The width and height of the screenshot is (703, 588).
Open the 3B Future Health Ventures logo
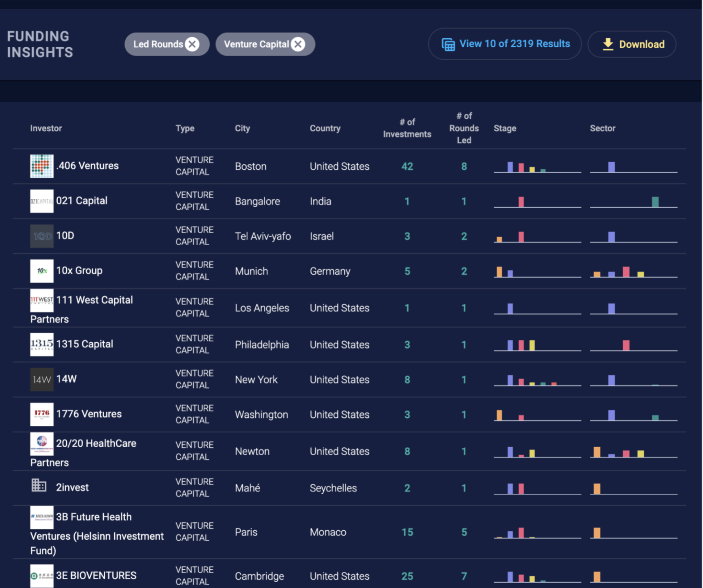42,517
